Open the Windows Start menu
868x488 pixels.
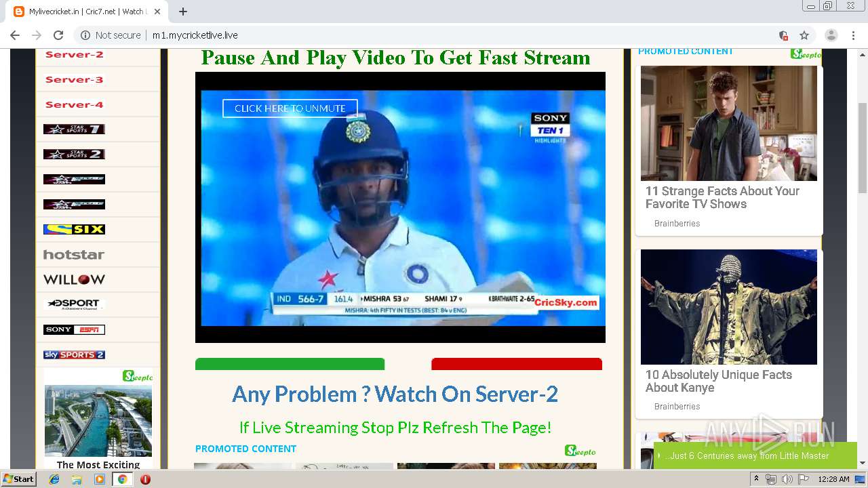(19, 479)
